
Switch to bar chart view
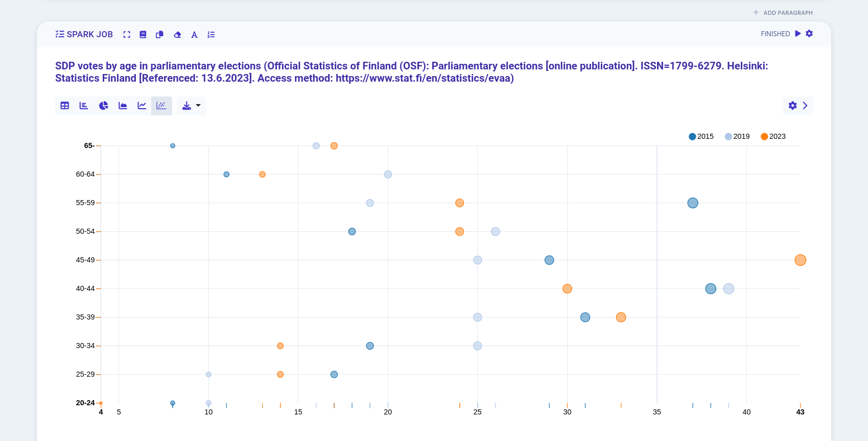pos(84,106)
